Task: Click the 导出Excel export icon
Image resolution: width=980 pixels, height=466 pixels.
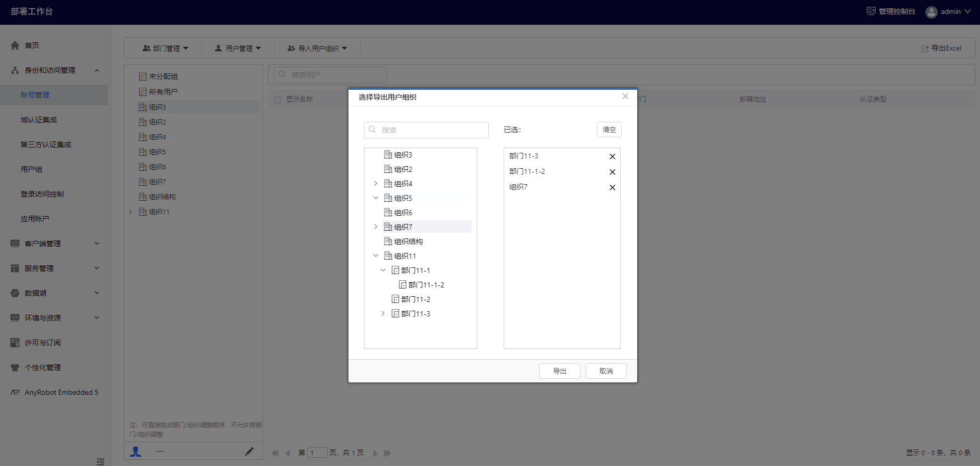Action: [x=925, y=49]
